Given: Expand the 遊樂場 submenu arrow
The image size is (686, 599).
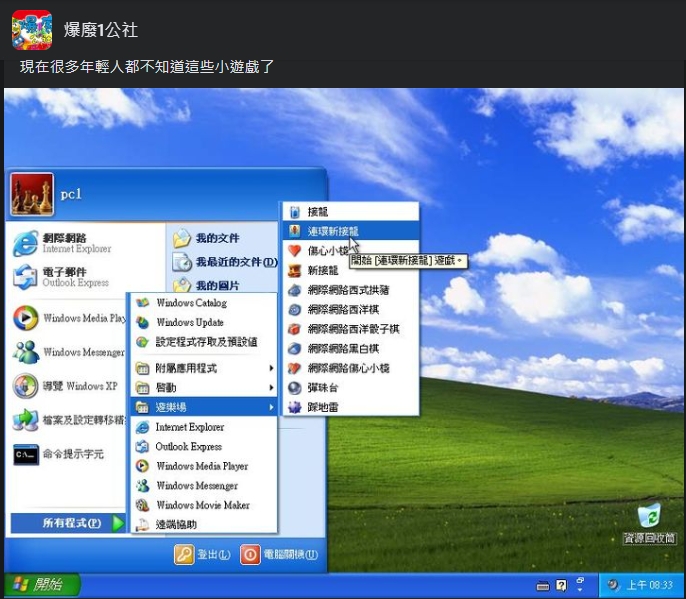Looking at the screenshot, I should click(271, 407).
